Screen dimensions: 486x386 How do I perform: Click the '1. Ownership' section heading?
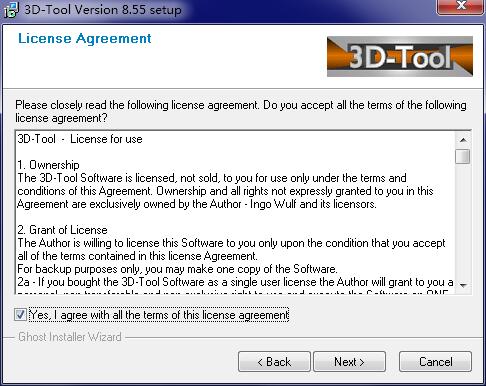click(48, 165)
